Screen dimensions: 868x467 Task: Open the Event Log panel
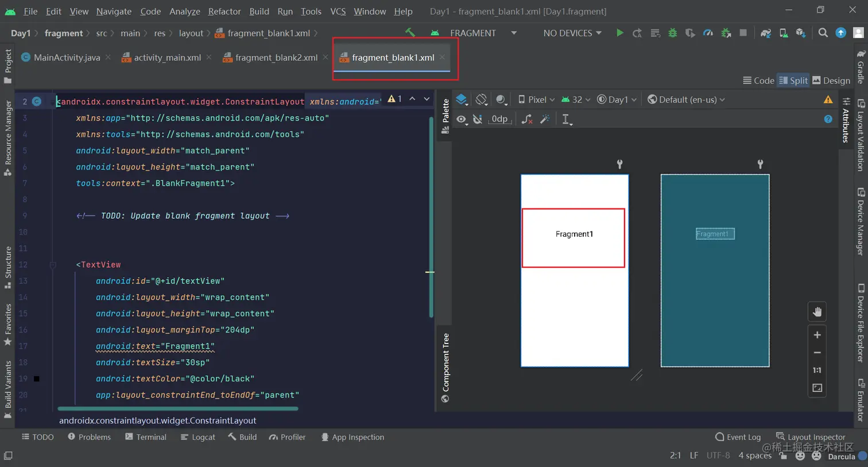[738, 437]
